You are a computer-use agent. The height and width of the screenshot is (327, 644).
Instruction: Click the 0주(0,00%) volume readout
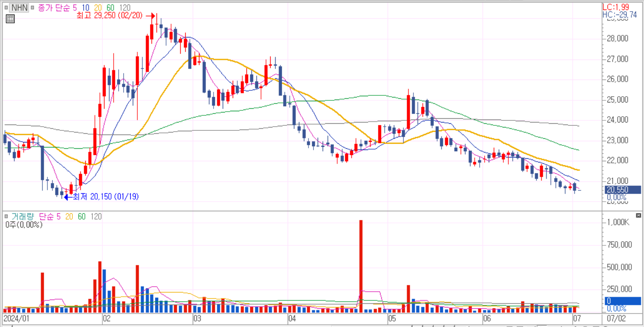point(24,225)
